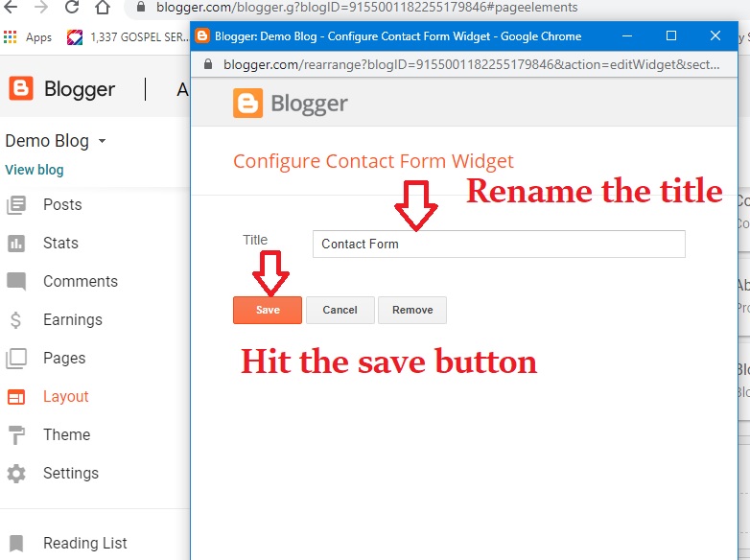Open the Reading List item

[x=85, y=544]
